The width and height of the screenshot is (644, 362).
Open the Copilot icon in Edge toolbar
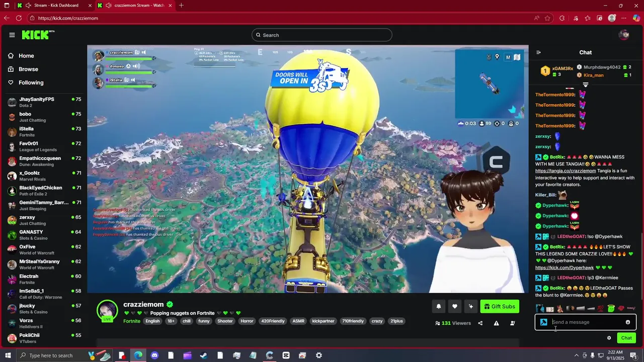click(636, 18)
